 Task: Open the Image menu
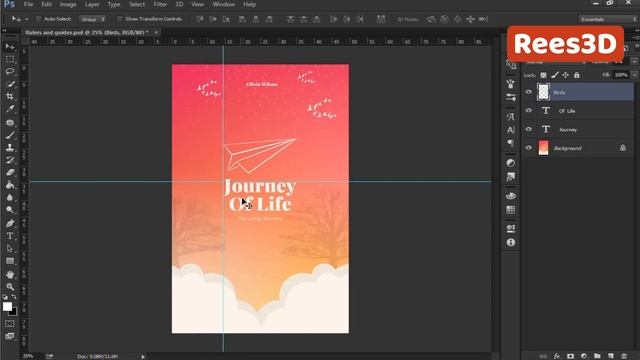(68, 4)
